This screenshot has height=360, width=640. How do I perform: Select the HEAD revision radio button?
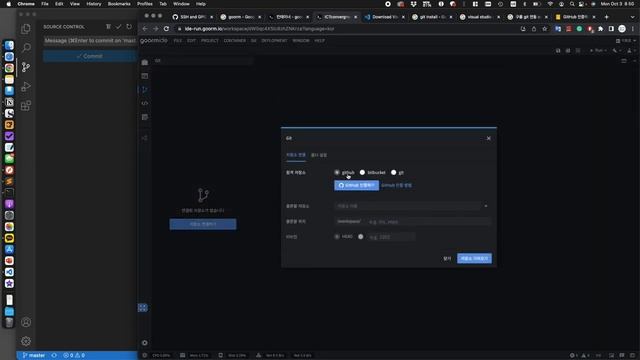point(337,237)
